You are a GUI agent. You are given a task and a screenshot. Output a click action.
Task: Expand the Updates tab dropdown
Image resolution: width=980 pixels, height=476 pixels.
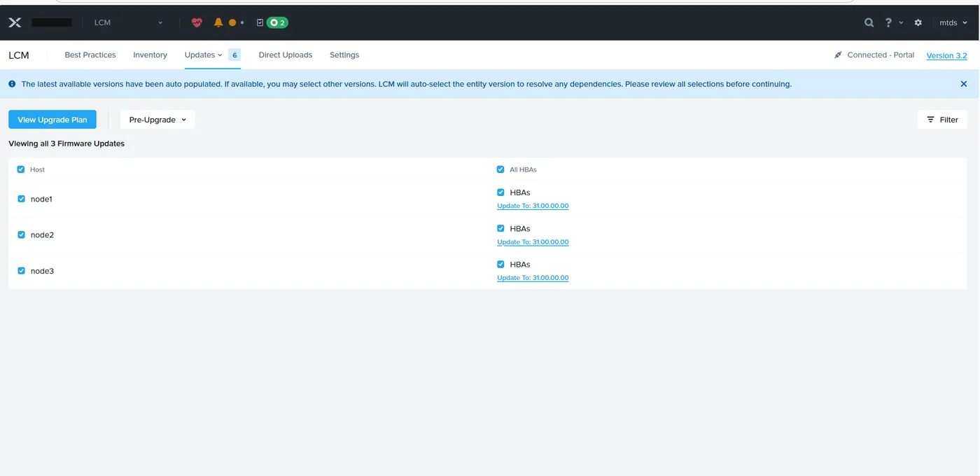pyautogui.click(x=203, y=55)
